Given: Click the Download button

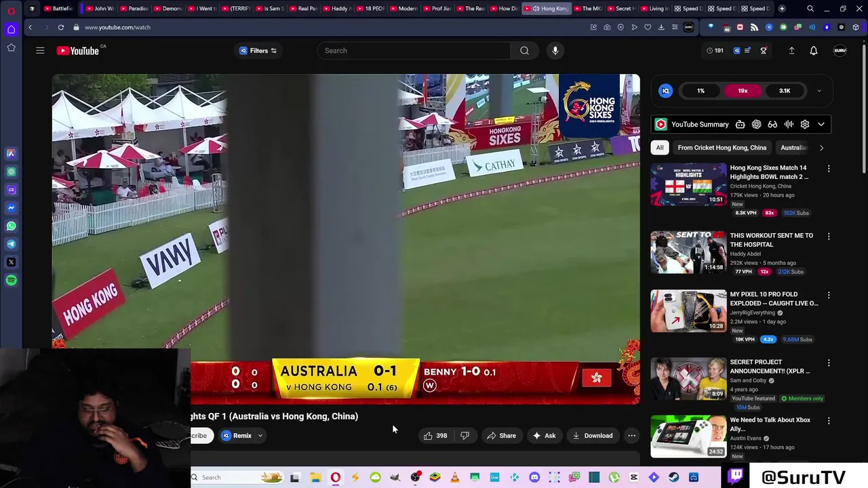Looking at the screenshot, I should click(x=593, y=436).
